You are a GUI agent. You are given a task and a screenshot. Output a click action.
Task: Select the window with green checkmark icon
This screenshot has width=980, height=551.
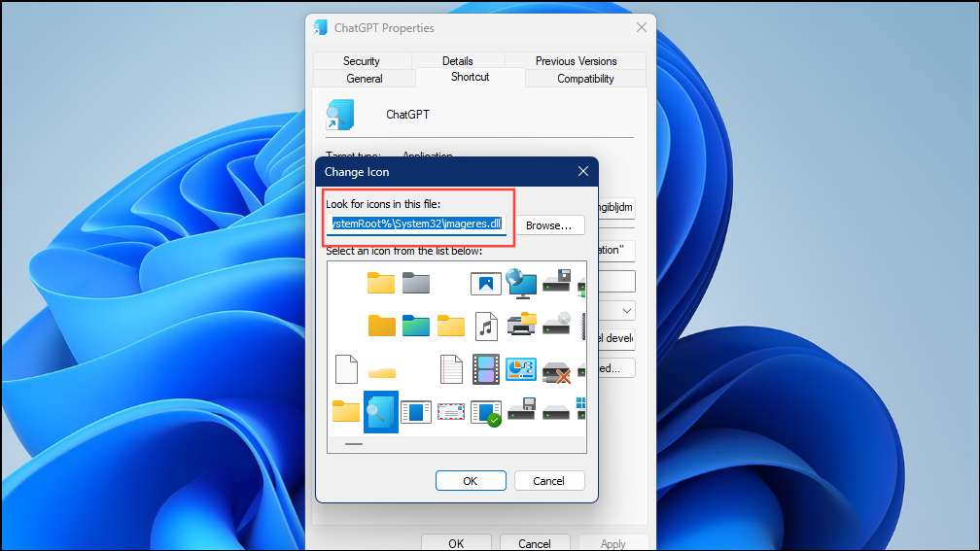point(486,413)
